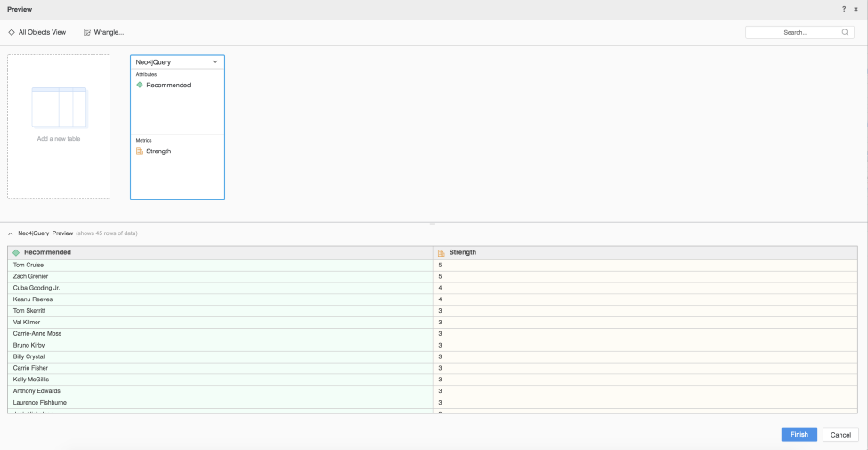Click the Cancel button

click(x=840, y=434)
